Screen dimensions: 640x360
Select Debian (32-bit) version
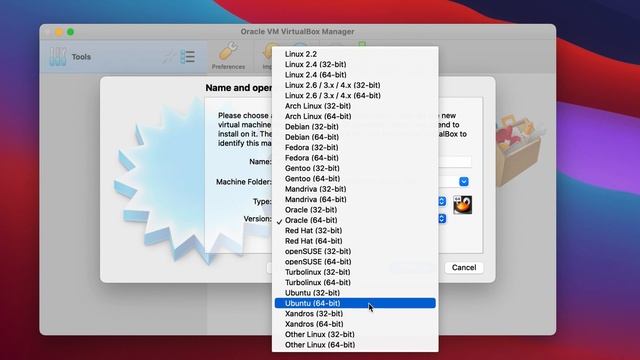coord(355,127)
